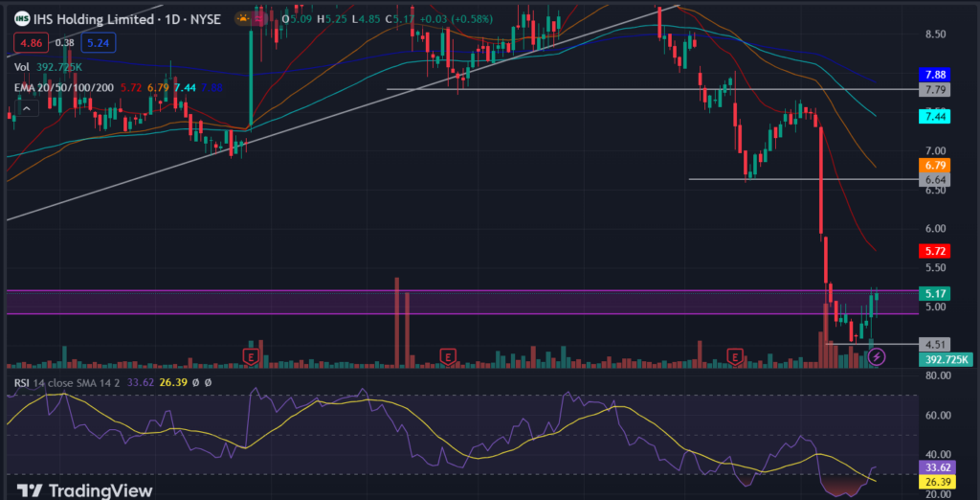The width and height of the screenshot is (980, 500).
Task: Click the orange 6.79 value in EMA legend
Action: [158, 88]
